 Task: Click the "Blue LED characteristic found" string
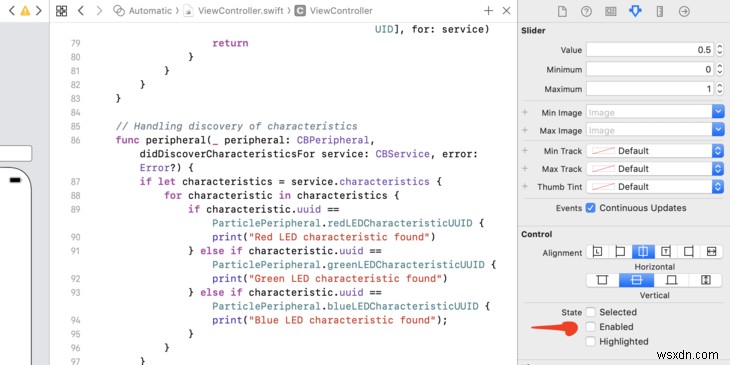[x=342, y=320]
